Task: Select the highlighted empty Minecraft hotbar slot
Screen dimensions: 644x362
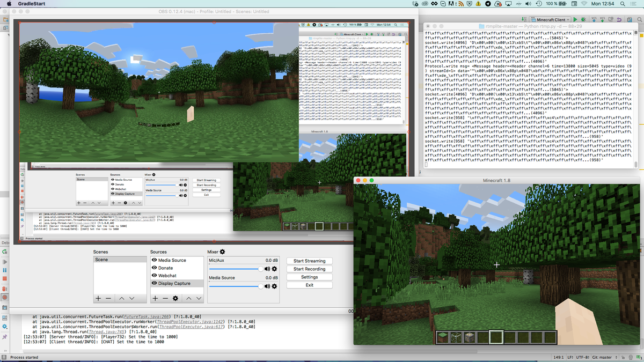Action: coord(496,337)
